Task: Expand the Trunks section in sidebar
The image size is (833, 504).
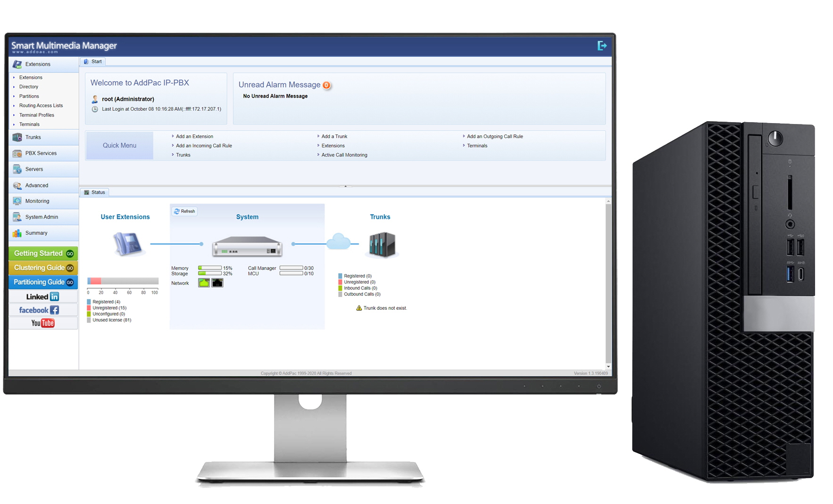Action: [33, 137]
